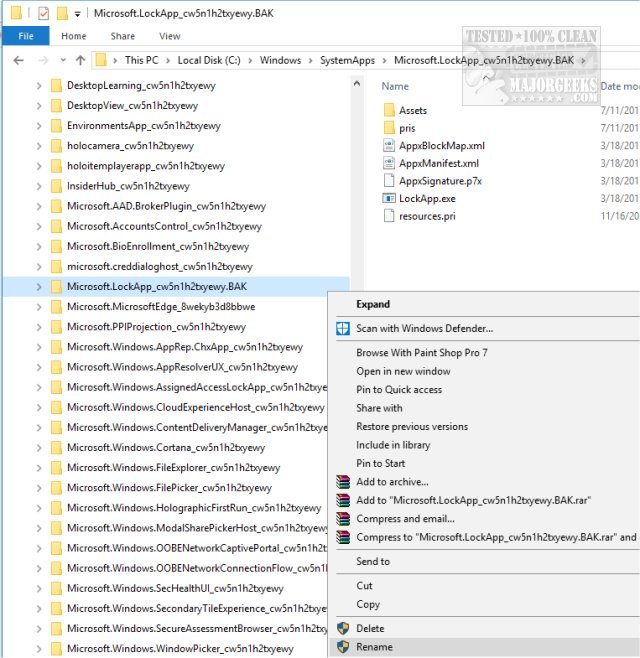
Task: Select DesktopView_cw5n1h2txyewy in the tree
Action: pyautogui.click(x=132, y=105)
